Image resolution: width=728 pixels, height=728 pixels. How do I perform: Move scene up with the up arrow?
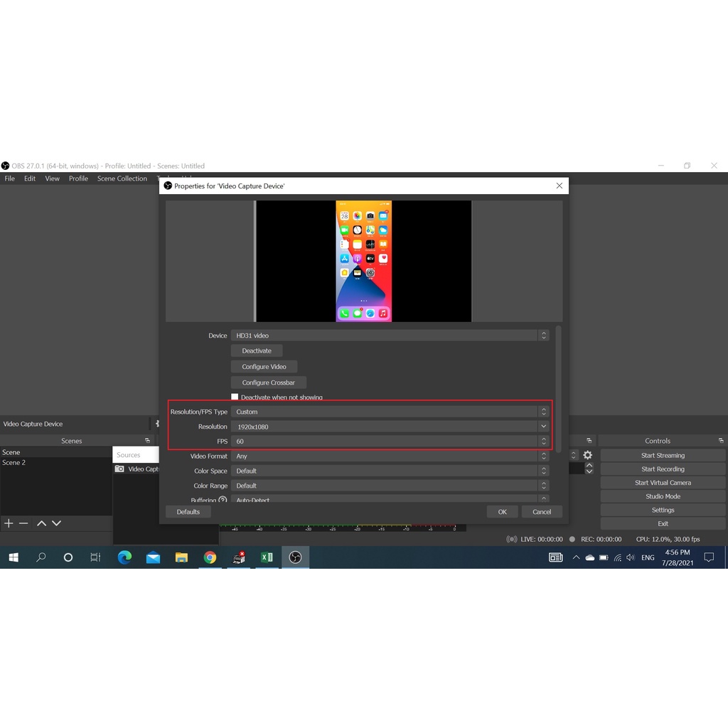click(x=41, y=523)
